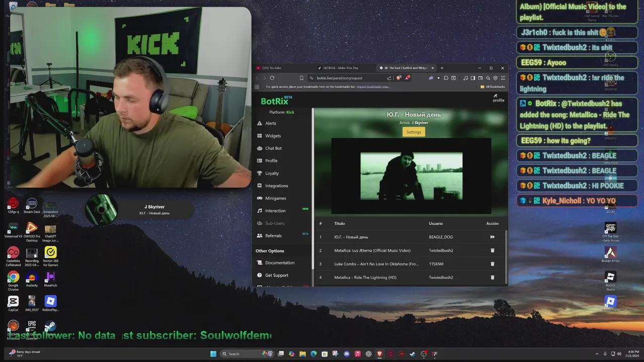Open the OWN3D Pro Desktop shortcut
The width and height of the screenshot is (644, 362).
32,232
